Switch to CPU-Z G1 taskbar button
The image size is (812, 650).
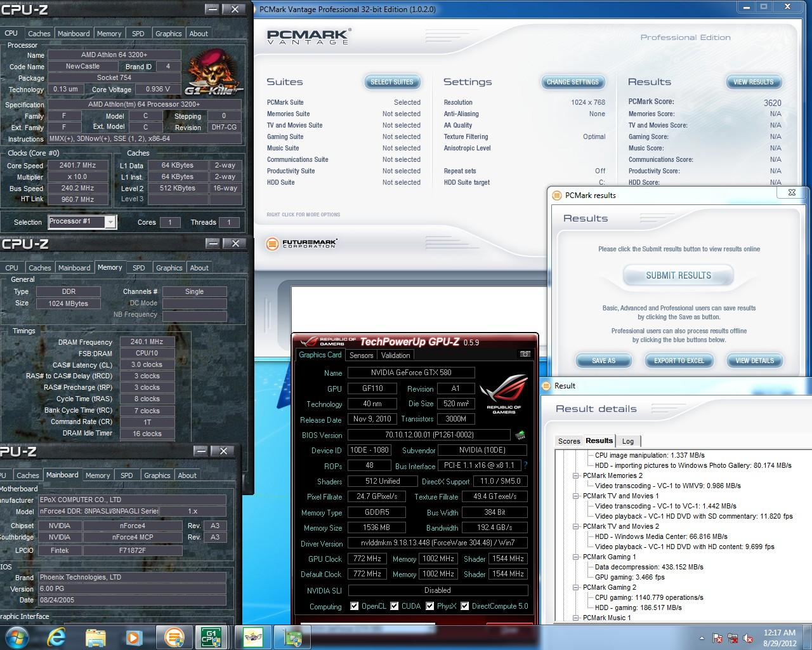pos(212,637)
